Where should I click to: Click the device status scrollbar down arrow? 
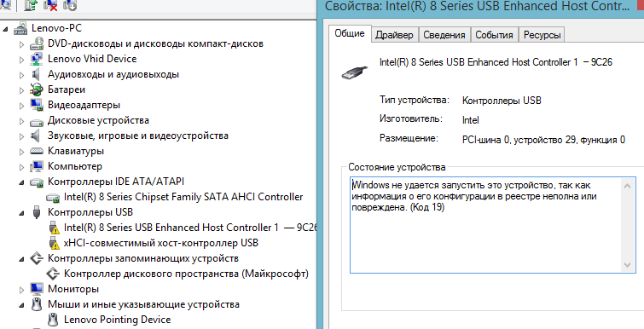(x=627, y=264)
